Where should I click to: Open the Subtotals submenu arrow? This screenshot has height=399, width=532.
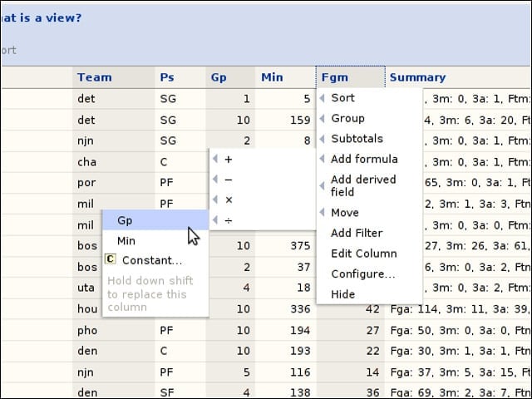point(322,139)
